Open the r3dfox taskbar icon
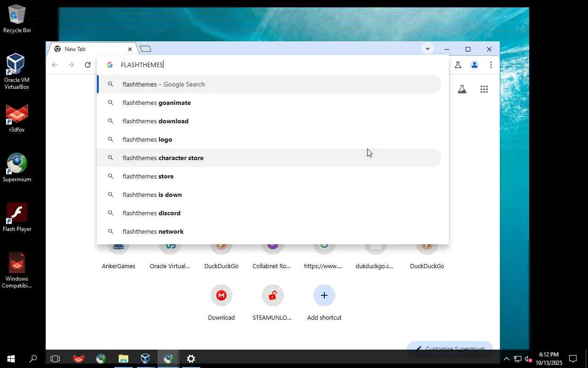Image resolution: width=588 pixels, height=368 pixels. 79,359
